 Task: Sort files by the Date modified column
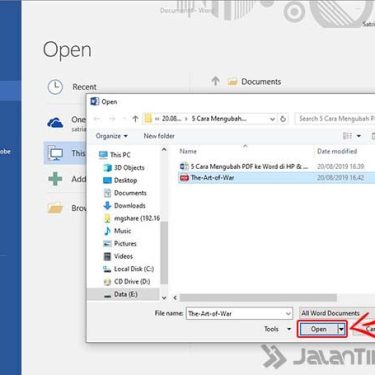[x=337, y=151]
